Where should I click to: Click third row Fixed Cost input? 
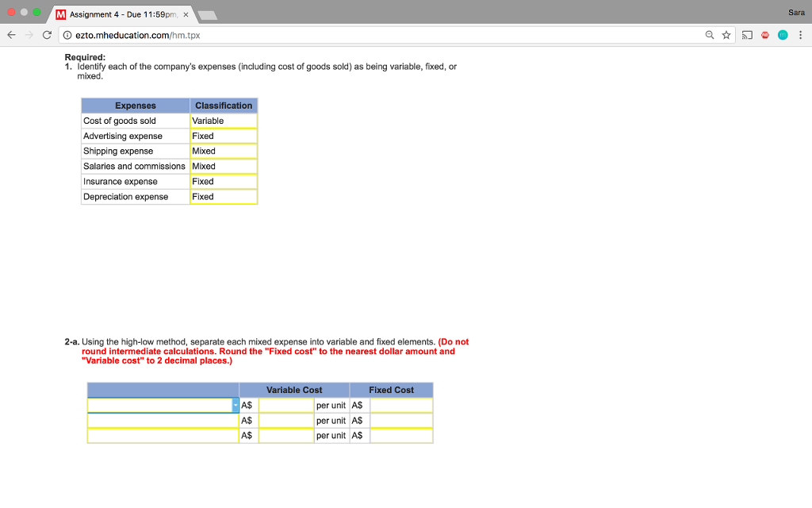point(401,436)
